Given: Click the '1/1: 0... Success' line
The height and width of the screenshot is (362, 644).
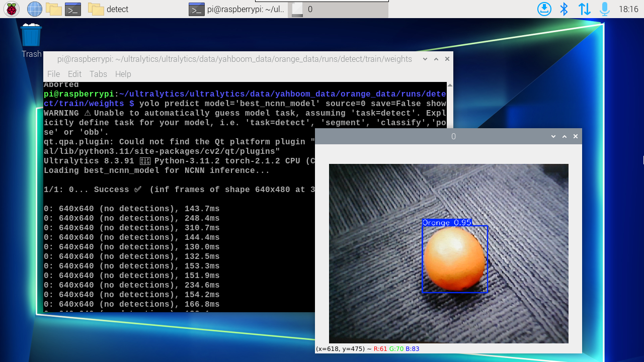Looking at the screenshot, I should (x=179, y=190).
